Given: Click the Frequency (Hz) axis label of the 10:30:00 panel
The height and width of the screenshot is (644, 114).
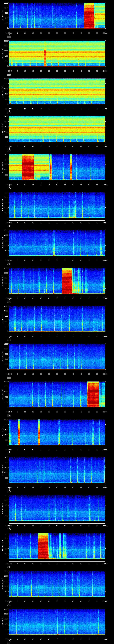Looking at the screenshot, I should click(3, 318).
